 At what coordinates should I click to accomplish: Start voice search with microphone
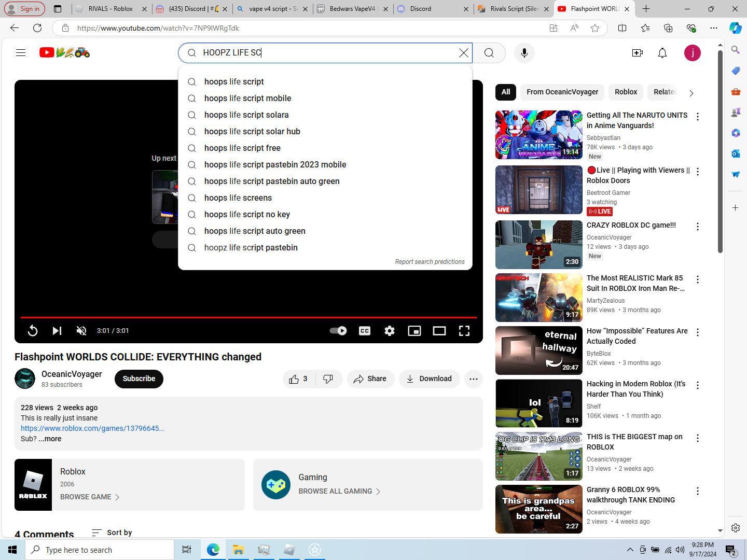(524, 53)
